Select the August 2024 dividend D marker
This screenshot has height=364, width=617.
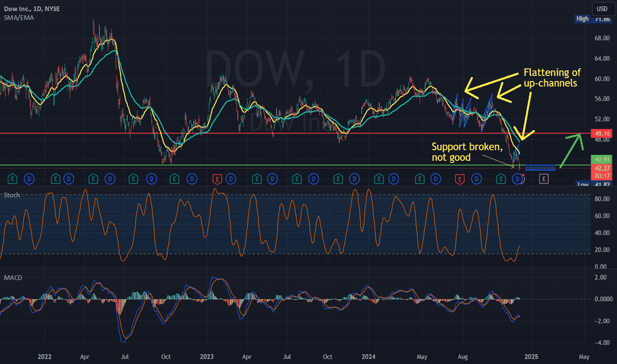[477, 179]
